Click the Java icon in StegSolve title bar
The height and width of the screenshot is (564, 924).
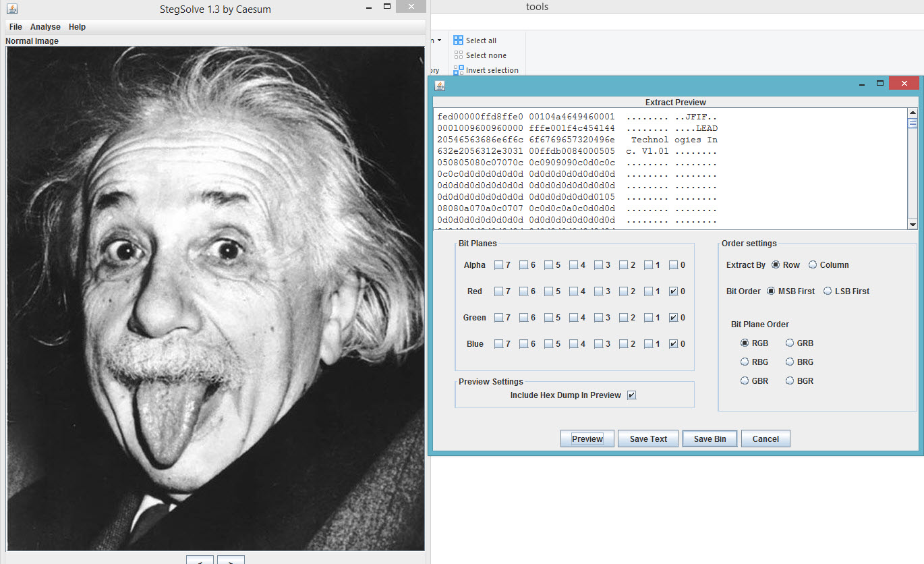click(x=11, y=9)
